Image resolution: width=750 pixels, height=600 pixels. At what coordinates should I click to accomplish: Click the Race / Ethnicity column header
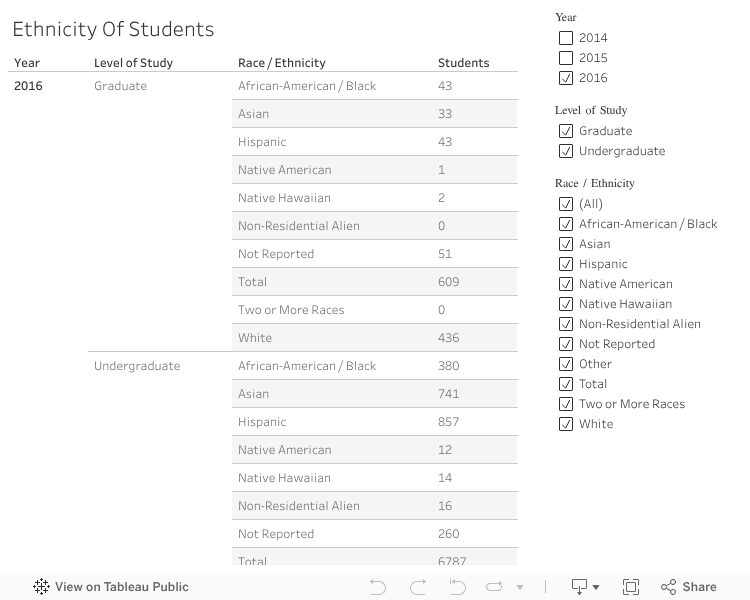[x=282, y=63]
